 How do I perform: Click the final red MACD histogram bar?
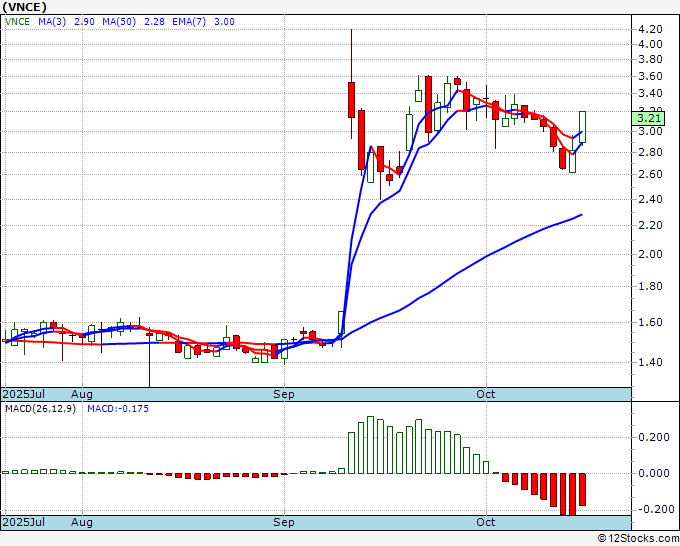(x=582, y=489)
